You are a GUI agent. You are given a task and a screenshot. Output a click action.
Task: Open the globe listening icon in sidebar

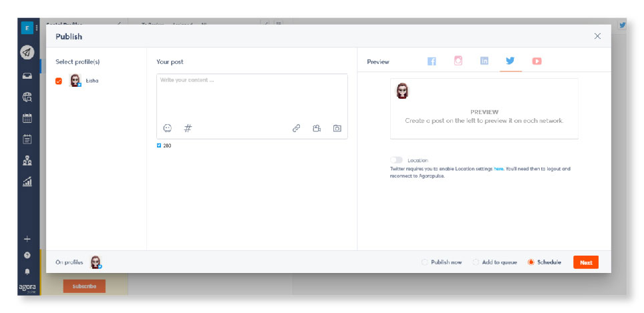click(27, 97)
